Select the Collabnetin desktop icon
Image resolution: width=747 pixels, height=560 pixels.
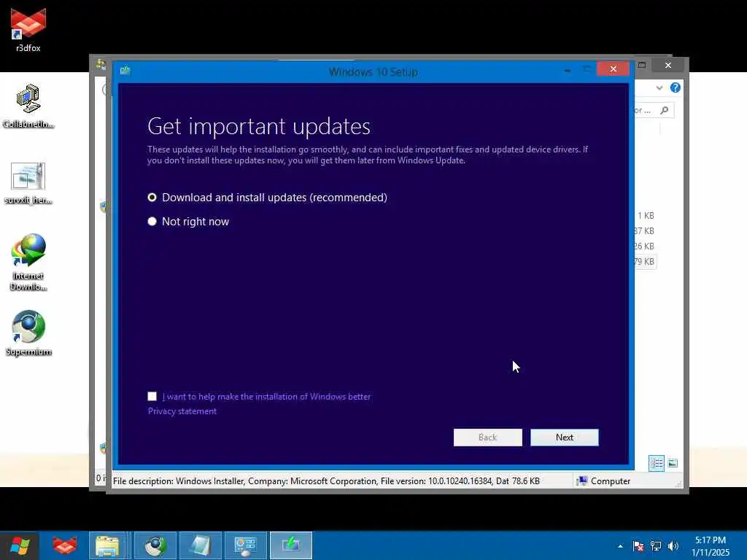tap(28, 106)
